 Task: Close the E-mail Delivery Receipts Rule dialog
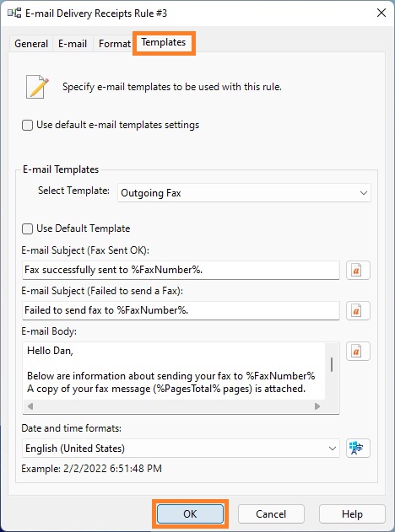coord(381,13)
